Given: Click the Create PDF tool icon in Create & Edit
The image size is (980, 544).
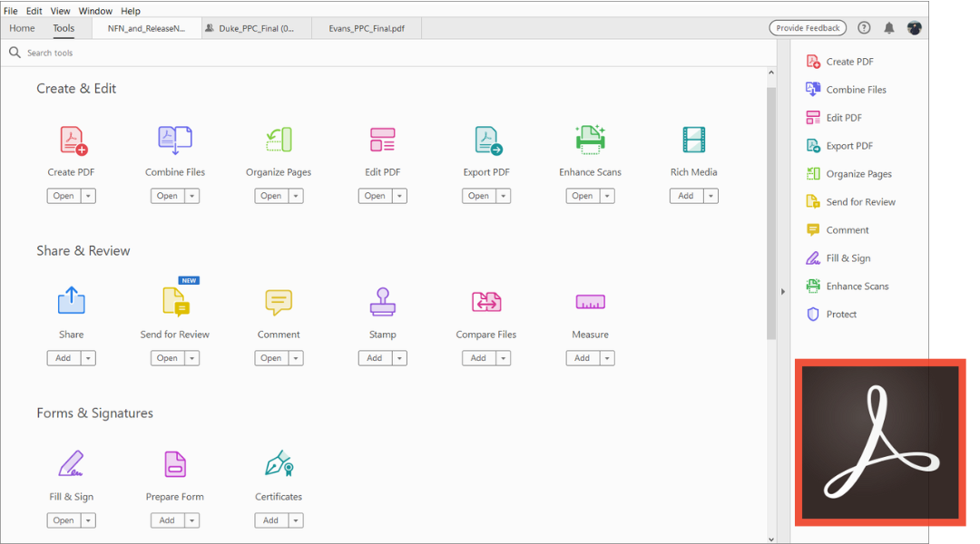Looking at the screenshot, I should tap(73, 140).
